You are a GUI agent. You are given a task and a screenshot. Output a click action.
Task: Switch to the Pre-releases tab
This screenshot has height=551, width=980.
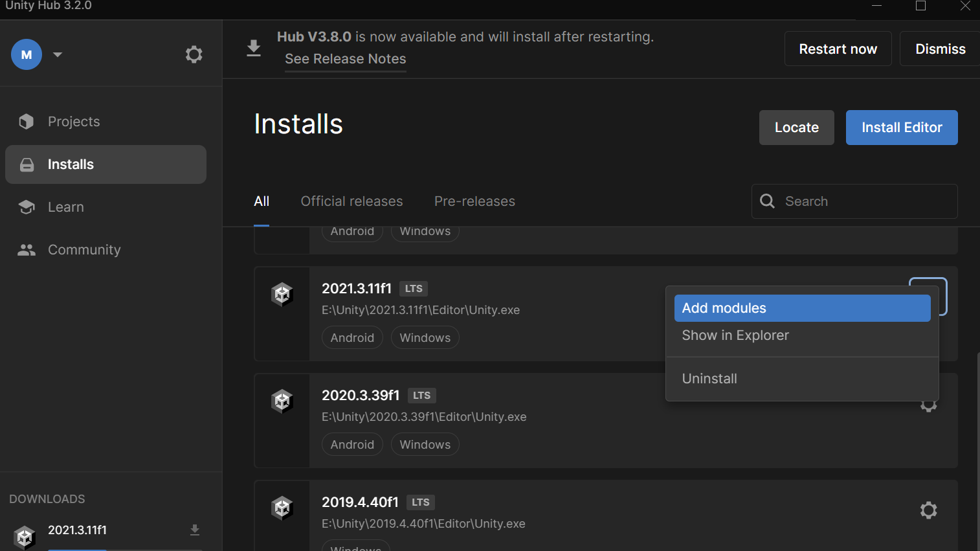point(474,201)
